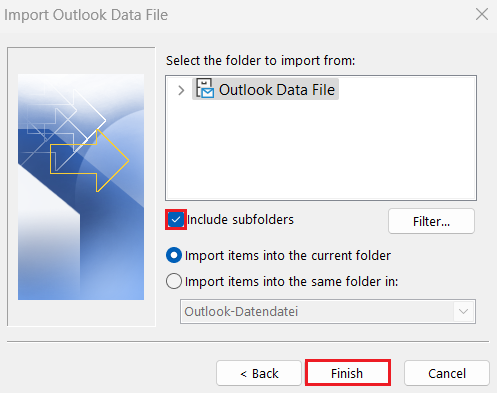
Task: Click empty area of the folder list
Action: (x=321, y=150)
